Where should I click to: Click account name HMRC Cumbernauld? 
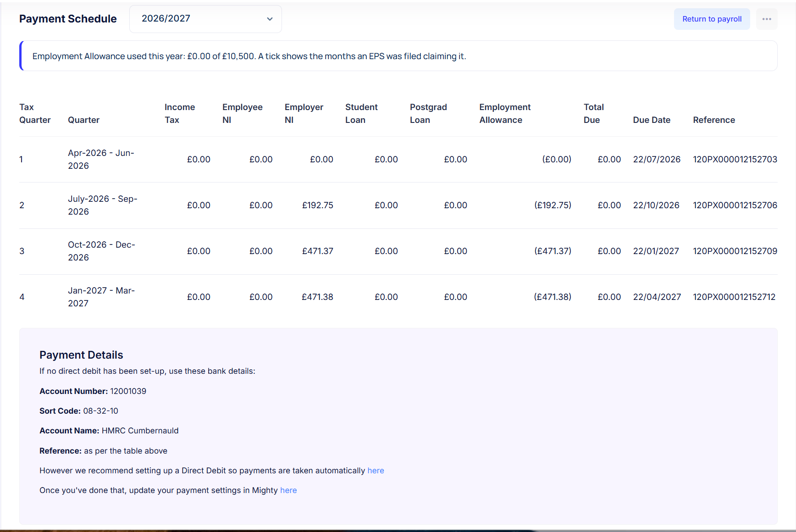click(x=140, y=431)
